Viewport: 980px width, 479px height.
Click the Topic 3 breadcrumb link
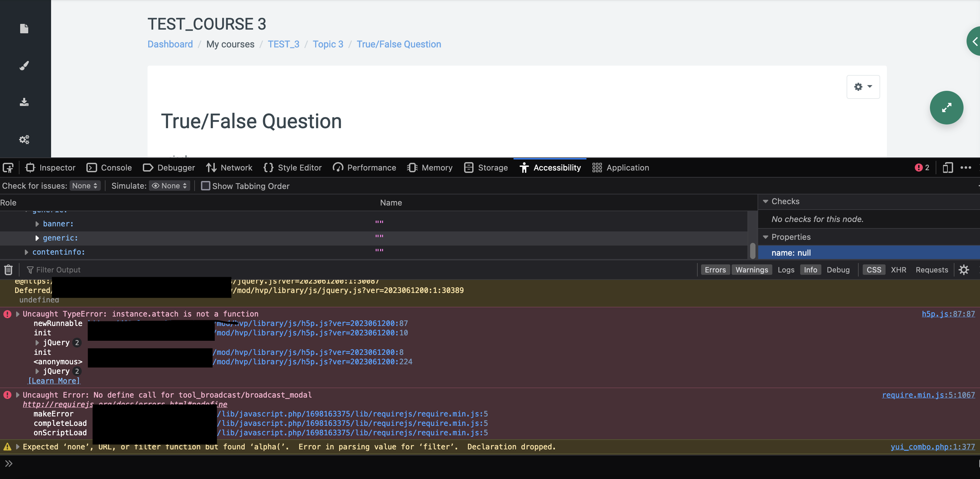point(328,44)
